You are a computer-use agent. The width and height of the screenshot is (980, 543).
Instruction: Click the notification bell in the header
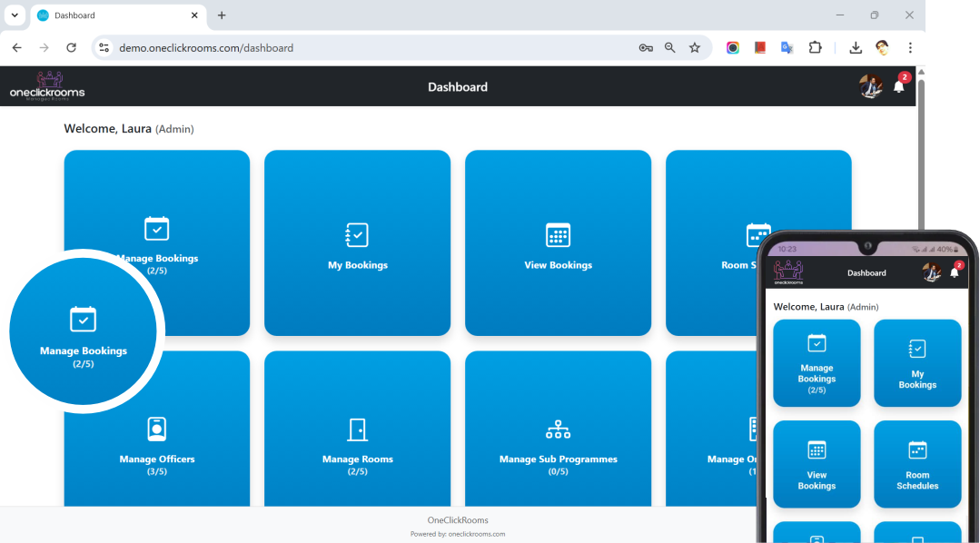point(898,87)
